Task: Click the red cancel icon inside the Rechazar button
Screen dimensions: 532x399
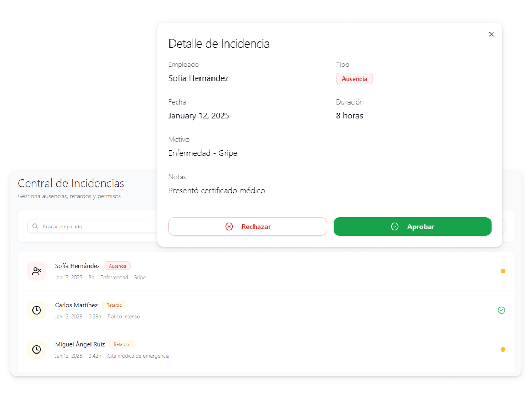Action: (229, 226)
